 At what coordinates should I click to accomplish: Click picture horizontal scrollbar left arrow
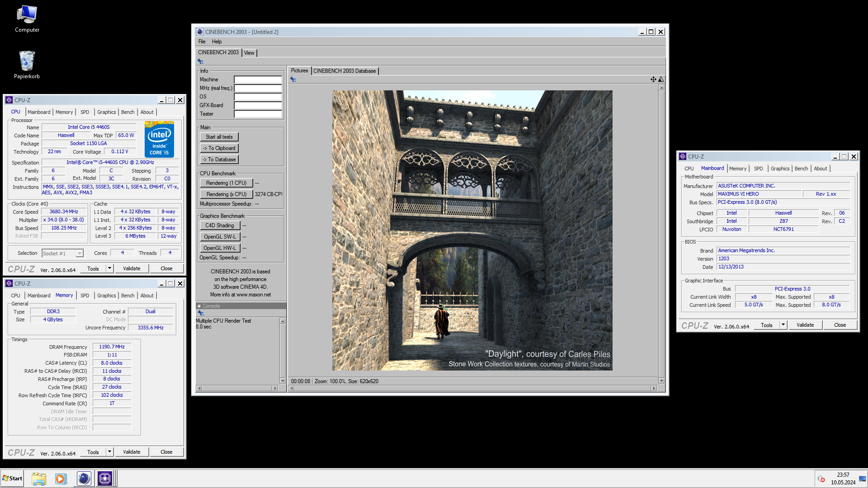292,388
